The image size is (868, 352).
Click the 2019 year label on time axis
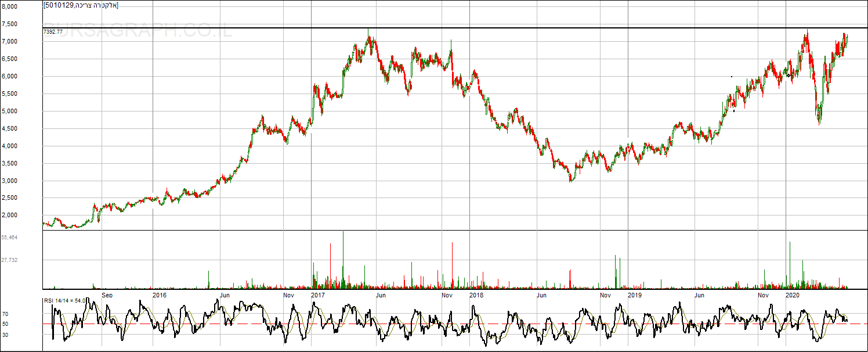[635, 294]
